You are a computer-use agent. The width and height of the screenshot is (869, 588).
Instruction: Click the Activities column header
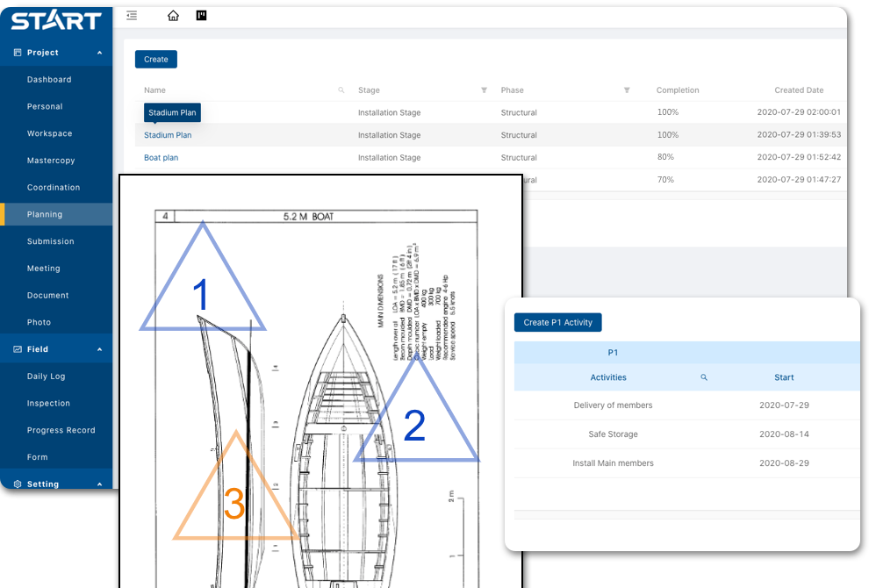(x=608, y=377)
